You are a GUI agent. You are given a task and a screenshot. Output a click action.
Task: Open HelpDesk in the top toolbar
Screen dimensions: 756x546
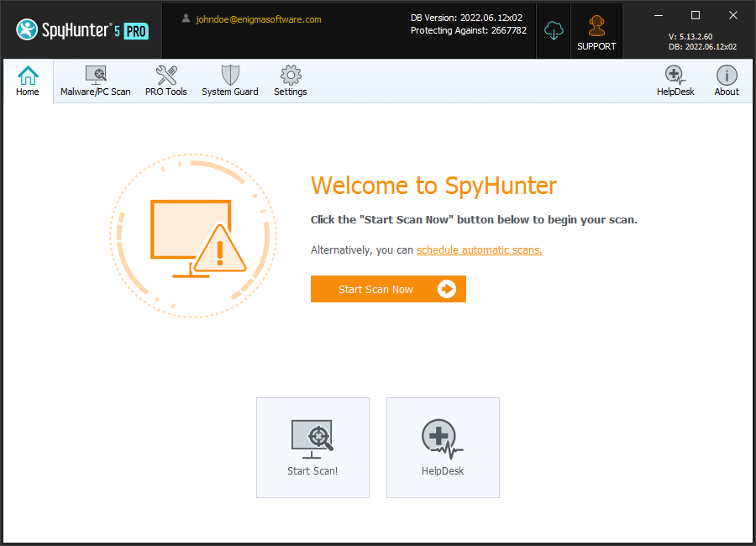point(675,81)
